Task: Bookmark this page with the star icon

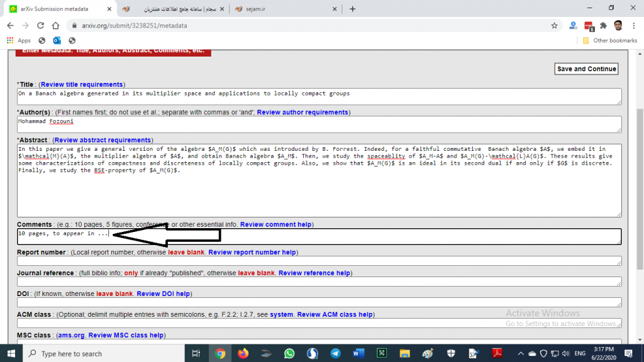Action: [554, 25]
